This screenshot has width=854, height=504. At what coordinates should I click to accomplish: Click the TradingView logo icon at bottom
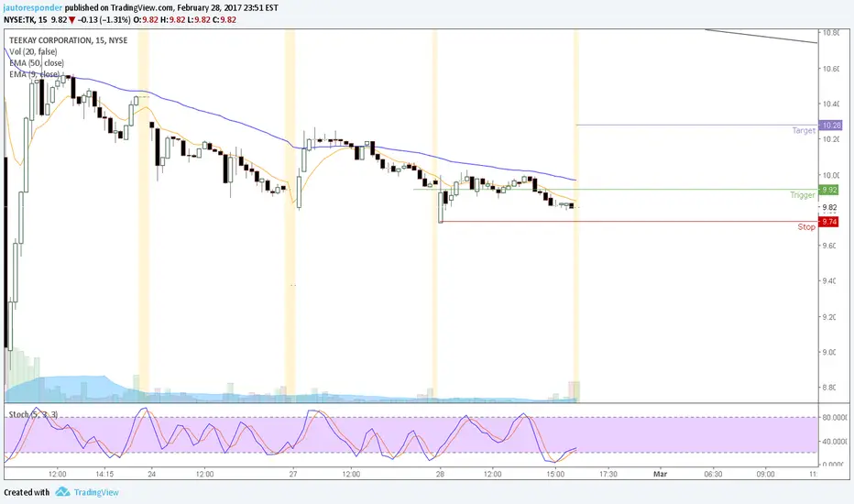(x=62, y=491)
